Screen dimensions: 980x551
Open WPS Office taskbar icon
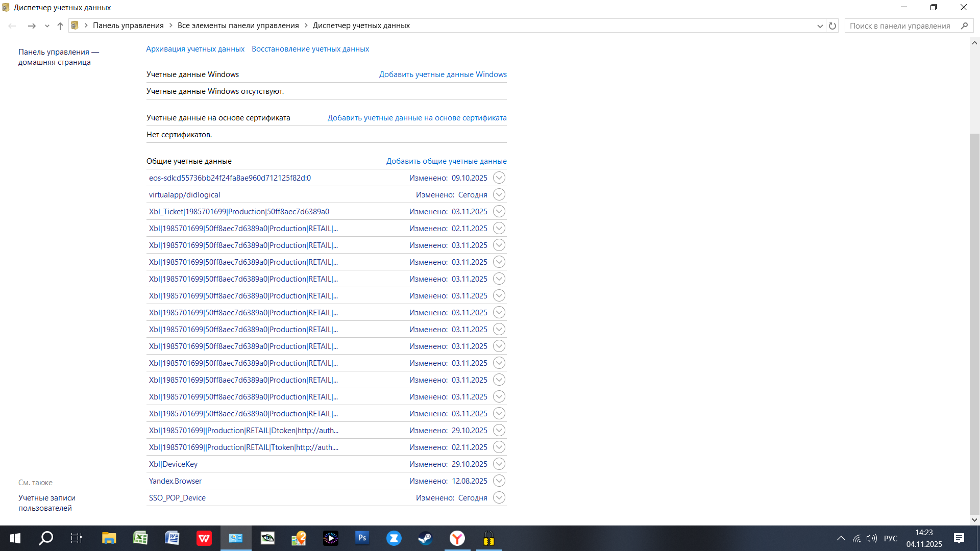click(x=204, y=538)
